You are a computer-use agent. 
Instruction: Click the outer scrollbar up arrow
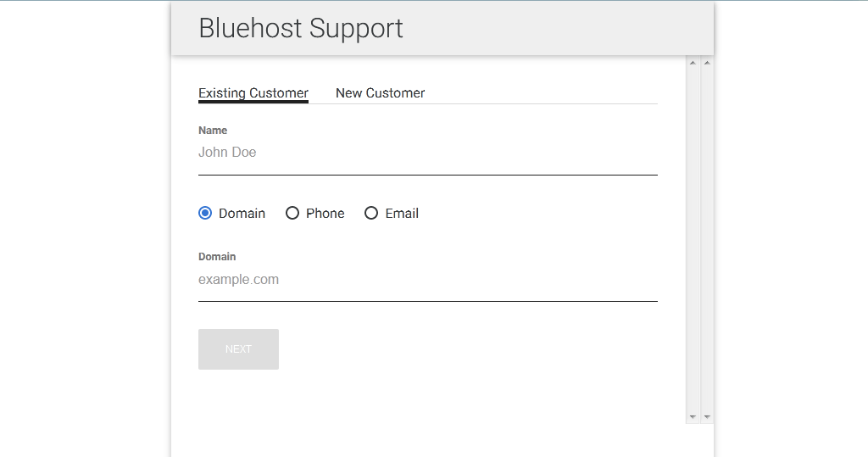[707, 63]
